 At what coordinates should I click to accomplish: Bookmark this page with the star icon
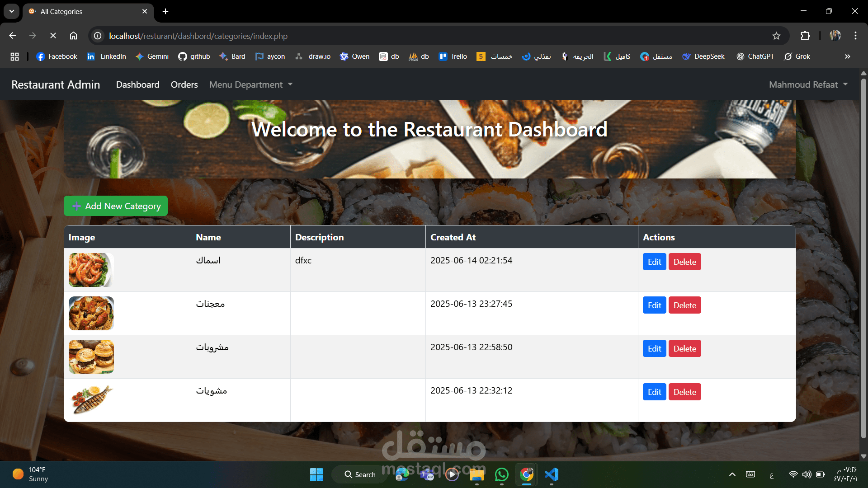click(x=776, y=36)
